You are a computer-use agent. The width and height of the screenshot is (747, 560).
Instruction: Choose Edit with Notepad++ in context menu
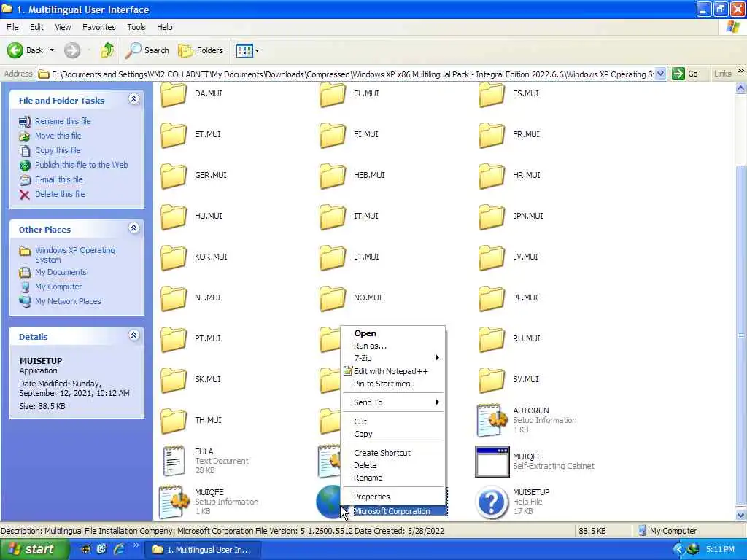point(393,371)
